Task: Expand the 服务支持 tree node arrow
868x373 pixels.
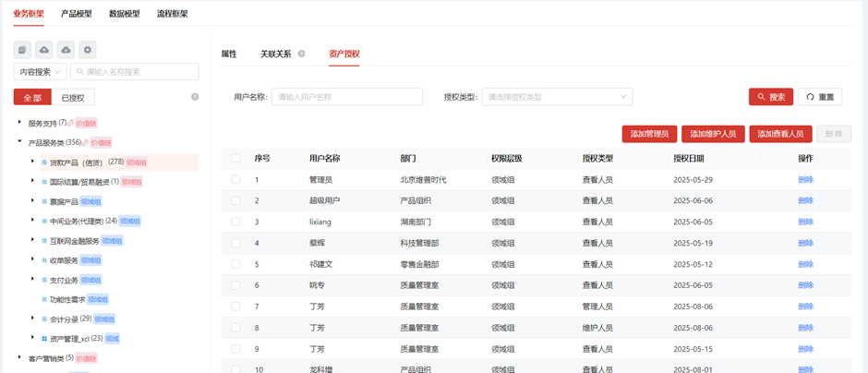Action: pyautogui.click(x=19, y=122)
